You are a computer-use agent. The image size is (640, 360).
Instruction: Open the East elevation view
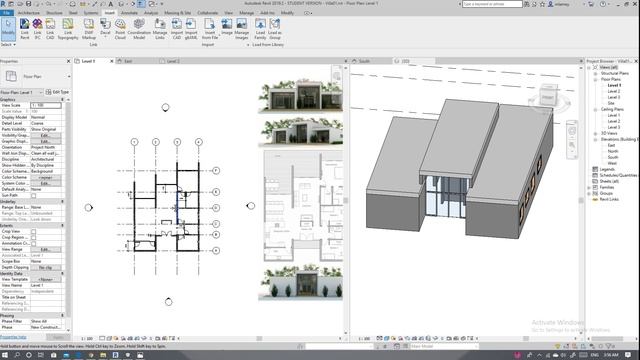(611, 145)
